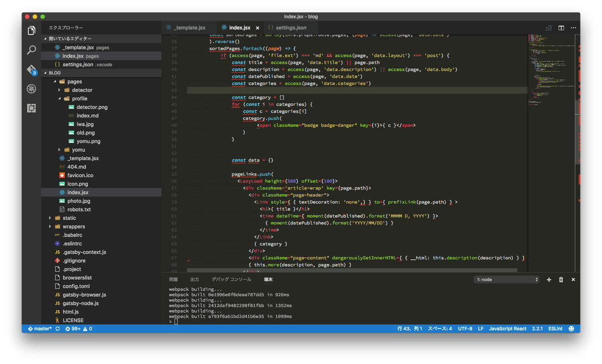Click the Explorer icon in activity bar

31,30
